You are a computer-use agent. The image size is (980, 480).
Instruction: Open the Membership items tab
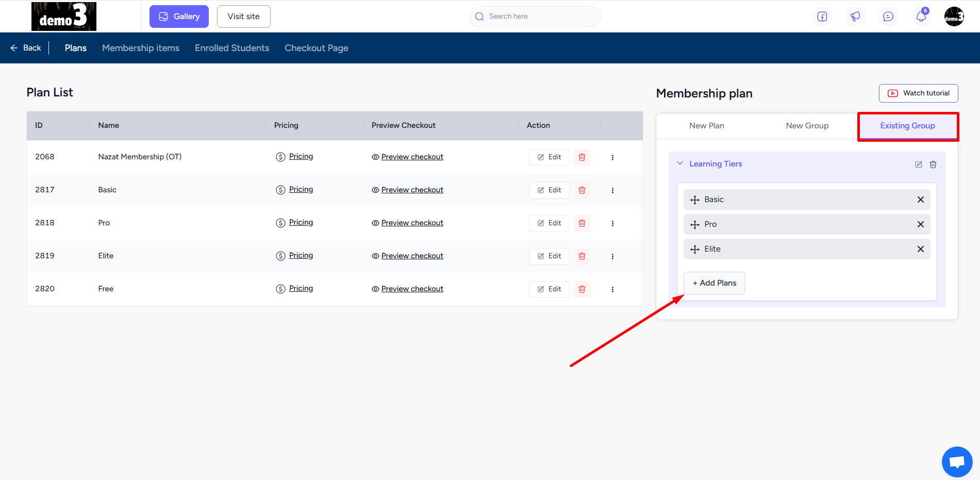[141, 48]
